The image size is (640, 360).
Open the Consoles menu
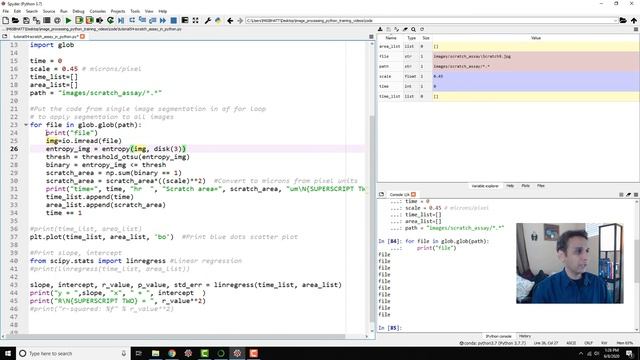click(x=98, y=11)
